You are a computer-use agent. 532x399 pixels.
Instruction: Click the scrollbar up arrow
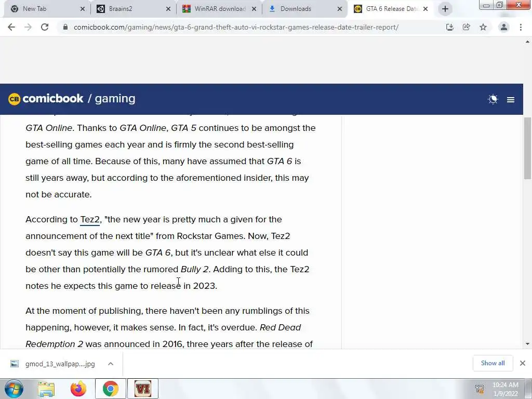point(528,42)
